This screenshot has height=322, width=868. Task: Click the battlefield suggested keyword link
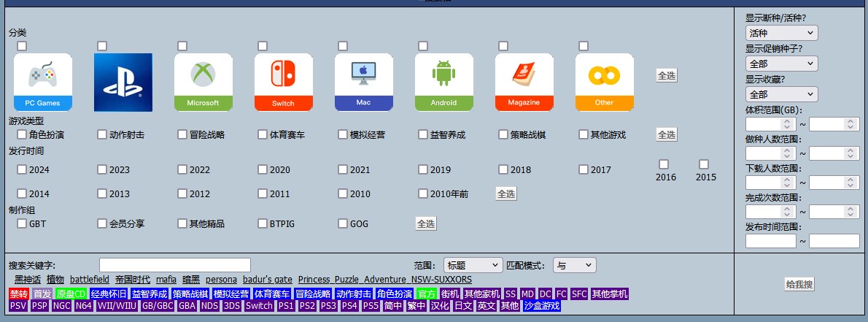point(90,280)
